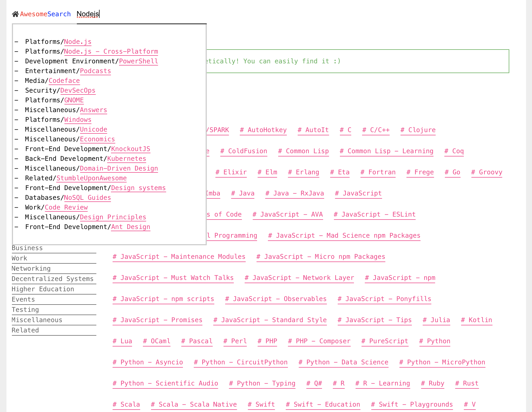Open the Python - Data Science tag
This screenshot has width=532, height=412.
point(343,362)
